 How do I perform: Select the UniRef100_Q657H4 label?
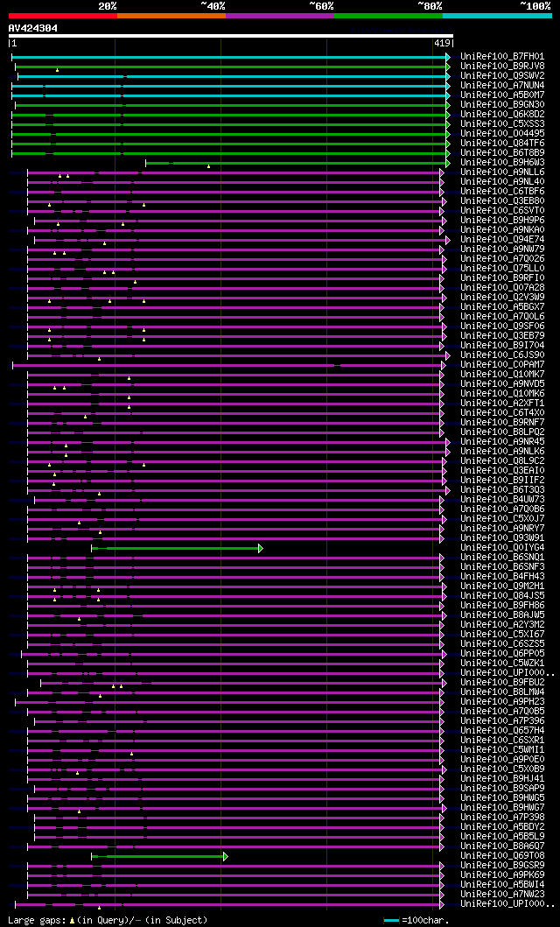(x=503, y=730)
